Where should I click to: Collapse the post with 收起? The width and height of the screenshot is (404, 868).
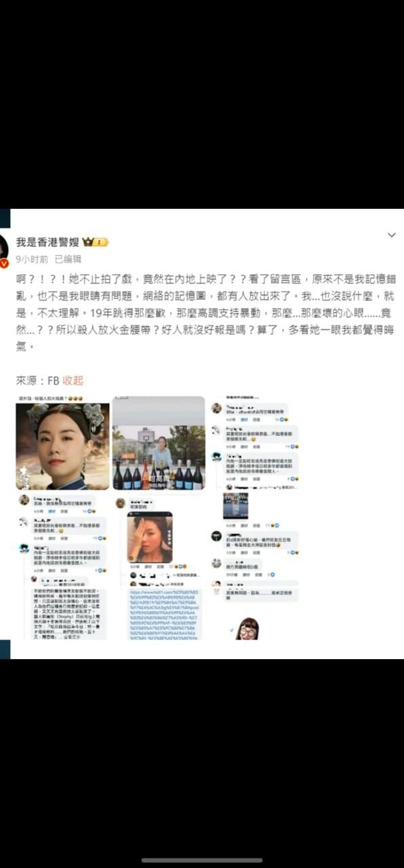(x=73, y=380)
